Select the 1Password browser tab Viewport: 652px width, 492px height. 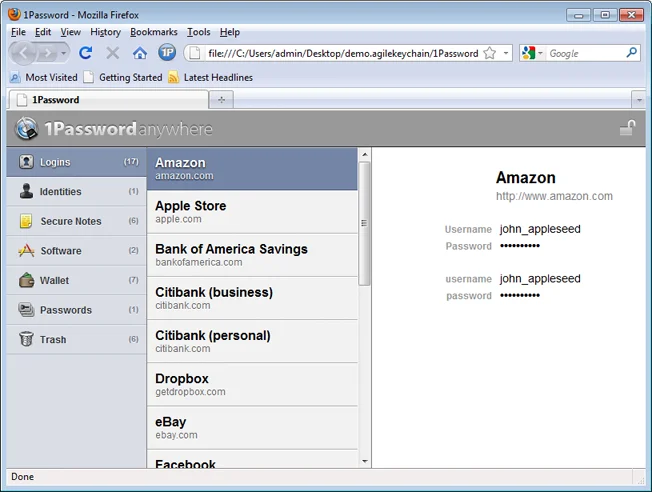tap(109, 100)
